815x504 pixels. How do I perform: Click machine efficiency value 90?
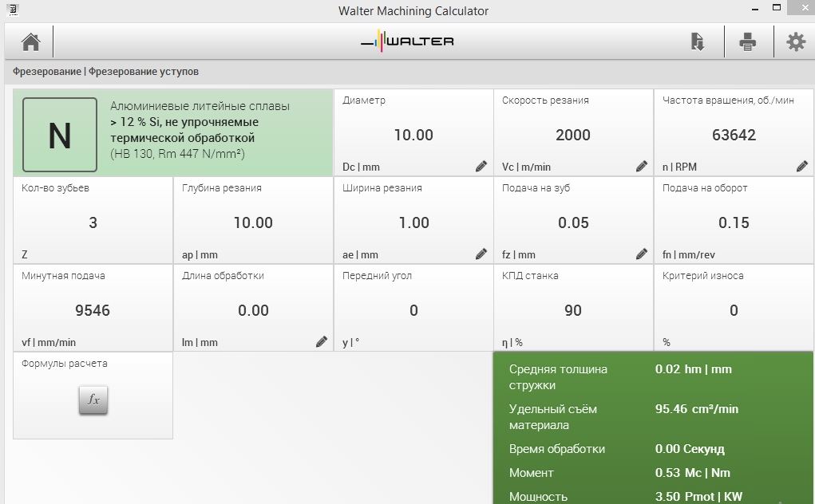coord(573,310)
